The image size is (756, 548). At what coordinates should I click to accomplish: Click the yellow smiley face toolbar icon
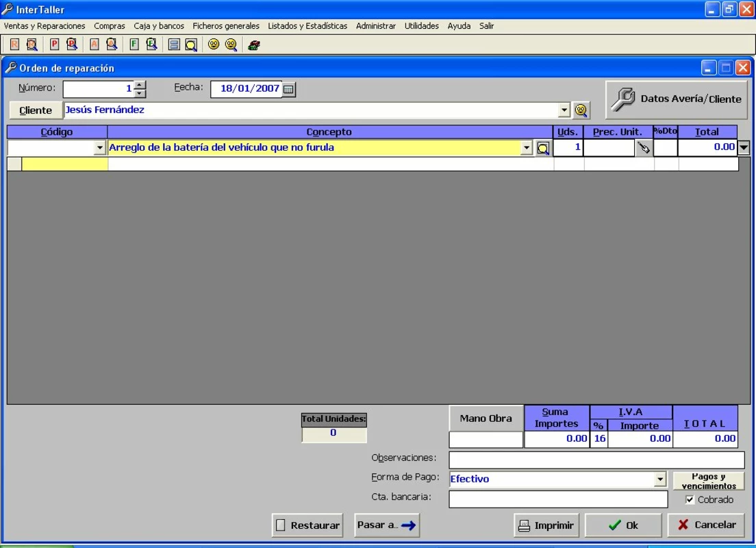[214, 45]
